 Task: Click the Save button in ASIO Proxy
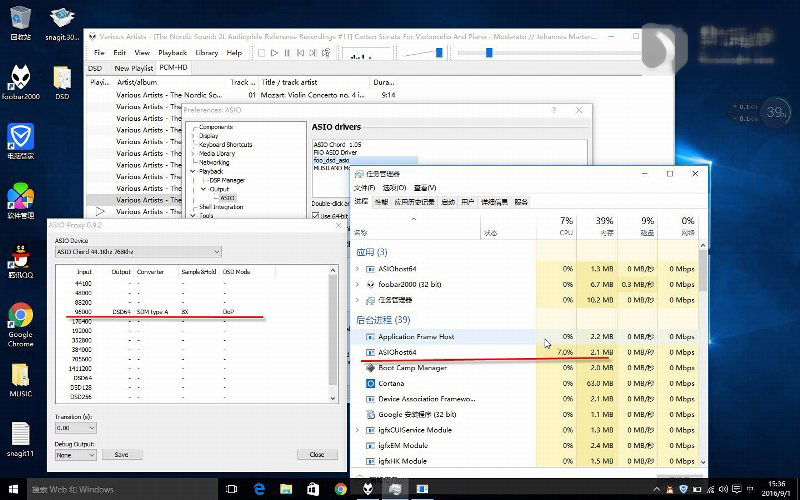coord(121,454)
